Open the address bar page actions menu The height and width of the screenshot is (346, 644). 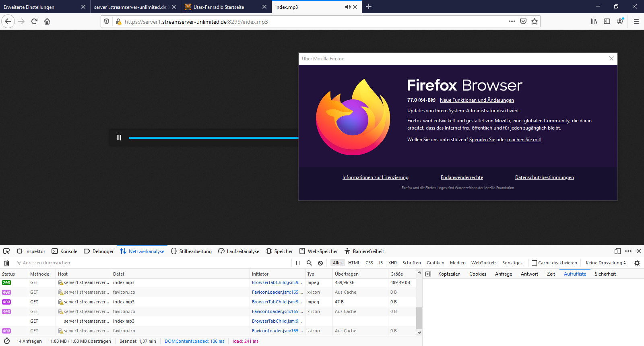[x=512, y=21]
